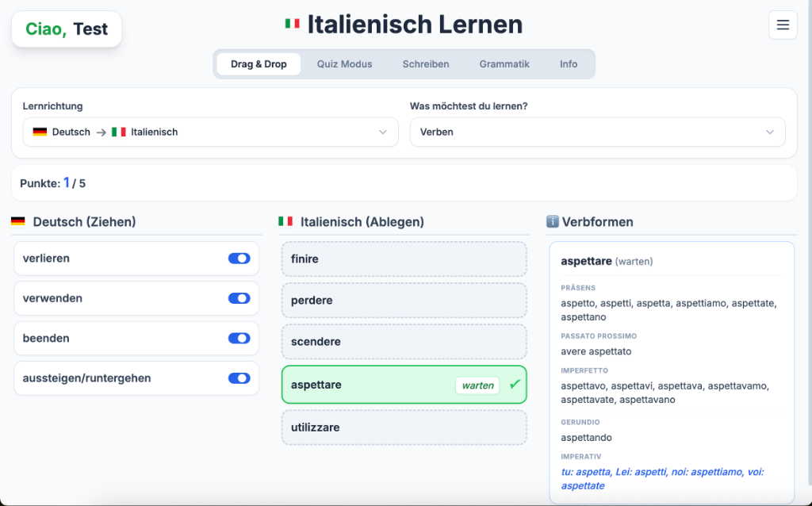Expand the Verben category dropdown
The height and width of the screenshot is (506, 812).
click(x=597, y=132)
